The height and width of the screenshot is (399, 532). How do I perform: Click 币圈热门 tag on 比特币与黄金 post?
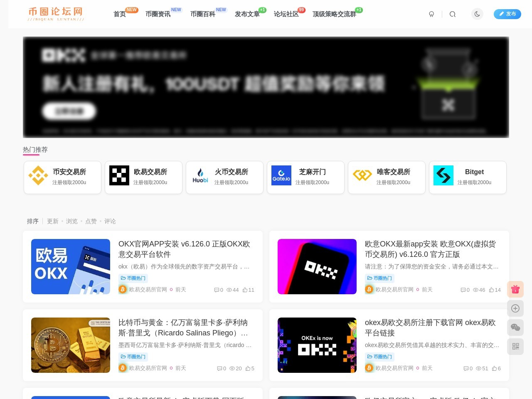133,357
